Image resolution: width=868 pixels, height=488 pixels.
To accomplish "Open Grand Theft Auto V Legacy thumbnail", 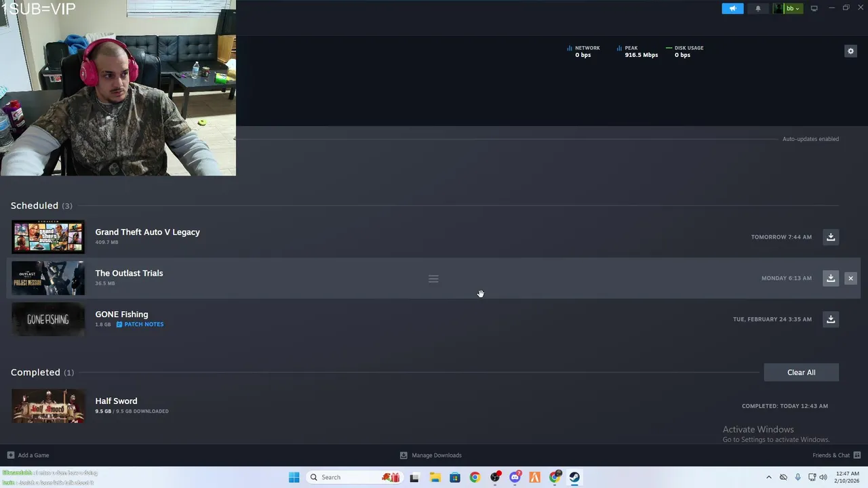I will pyautogui.click(x=48, y=237).
